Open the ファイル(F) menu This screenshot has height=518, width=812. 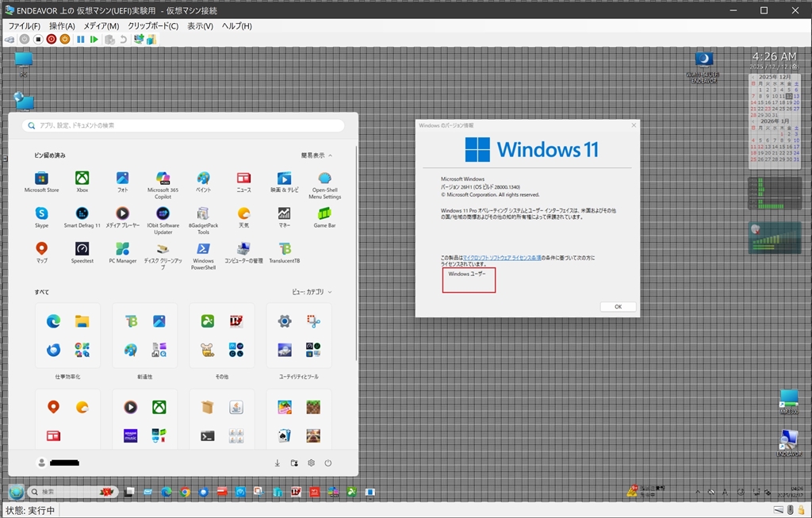[24, 26]
